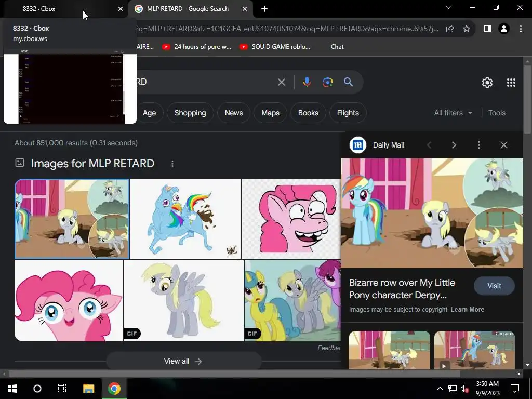Clear the Google search box text
The width and height of the screenshot is (532, 399).
[281, 82]
